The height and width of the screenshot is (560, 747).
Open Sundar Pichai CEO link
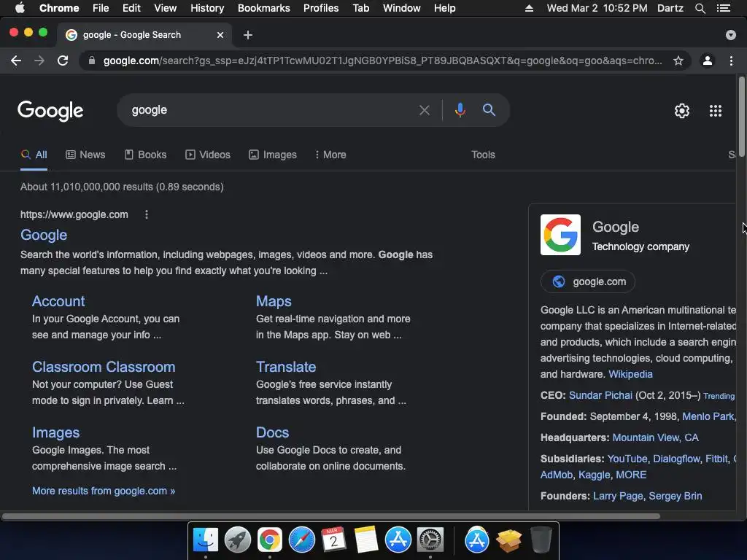(600, 395)
